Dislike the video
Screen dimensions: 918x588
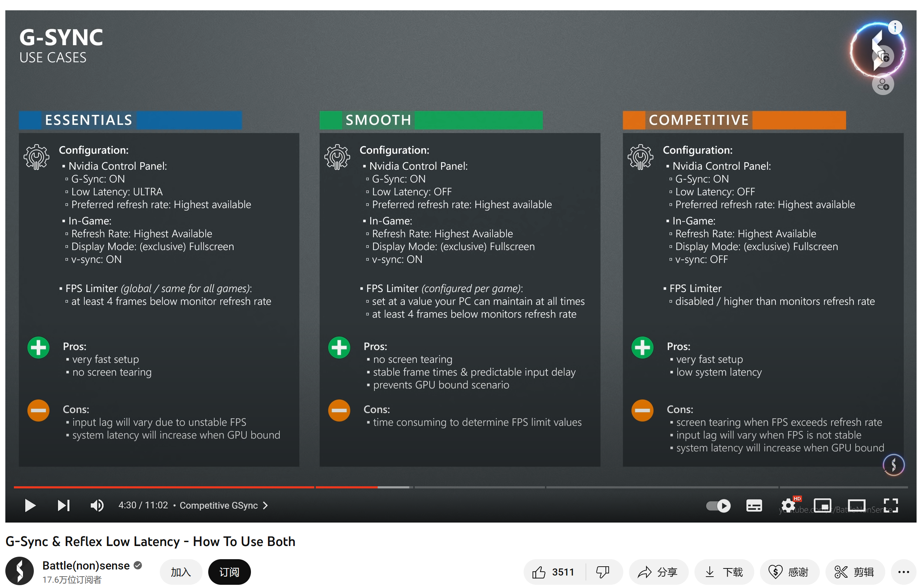603,572
